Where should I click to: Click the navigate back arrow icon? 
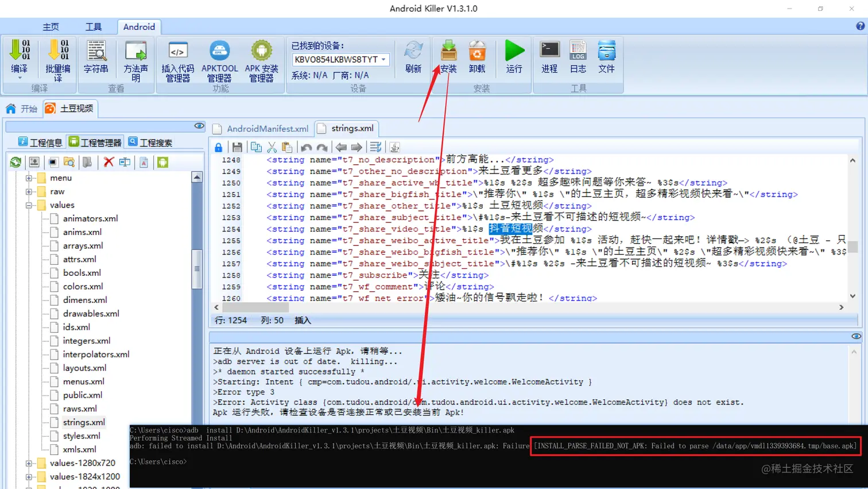point(341,147)
